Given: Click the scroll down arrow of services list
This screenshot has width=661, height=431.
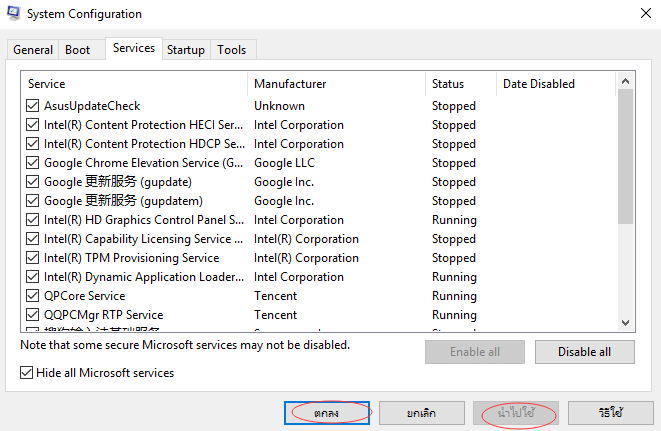Looking at the screenshot, I should (x=626, y=323).
